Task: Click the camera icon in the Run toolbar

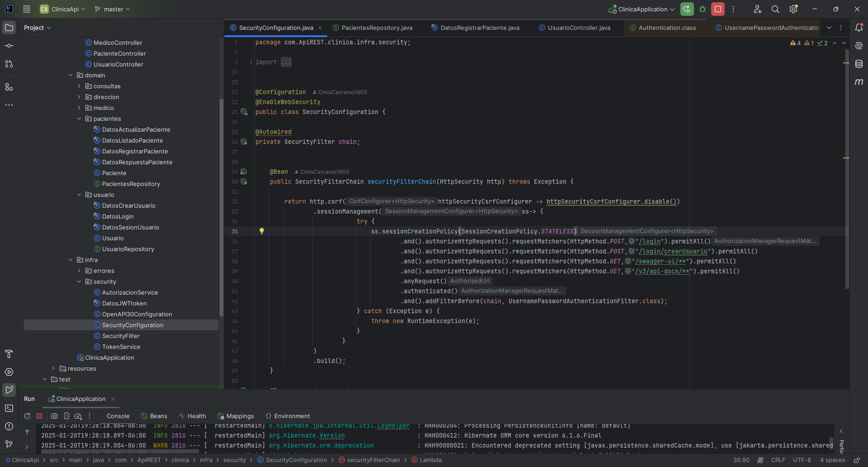Action: 54,416
